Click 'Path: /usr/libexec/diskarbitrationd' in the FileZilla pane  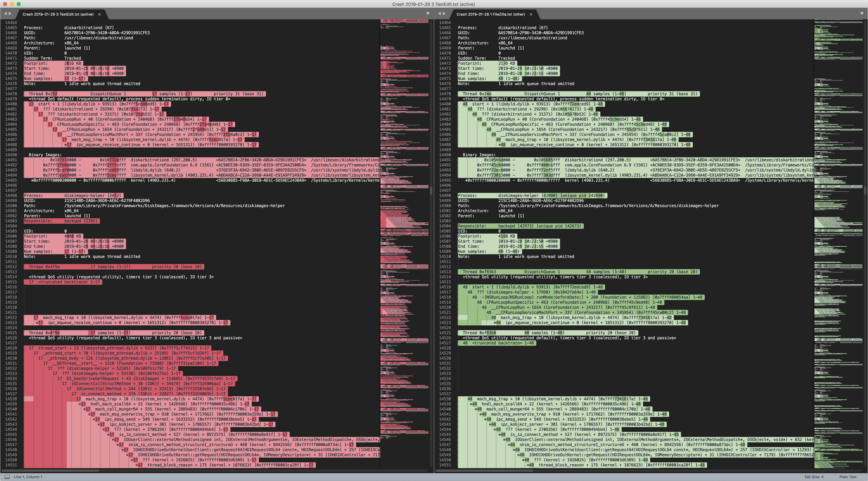pos(512,38)
